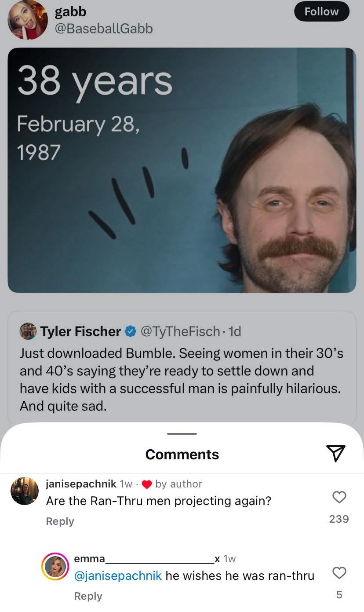
Task: Open the @janisepachnik mention link
Action: click(x=118, y=575)
